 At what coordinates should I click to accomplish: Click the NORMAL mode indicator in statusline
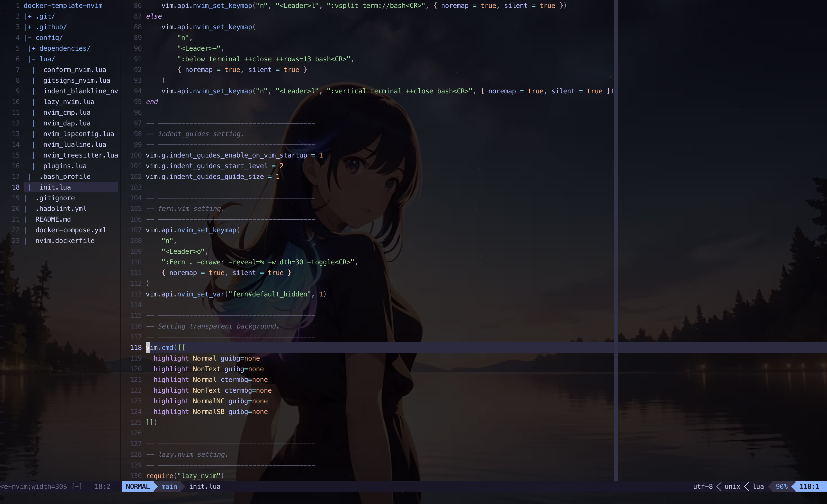(x=138, y=487)
